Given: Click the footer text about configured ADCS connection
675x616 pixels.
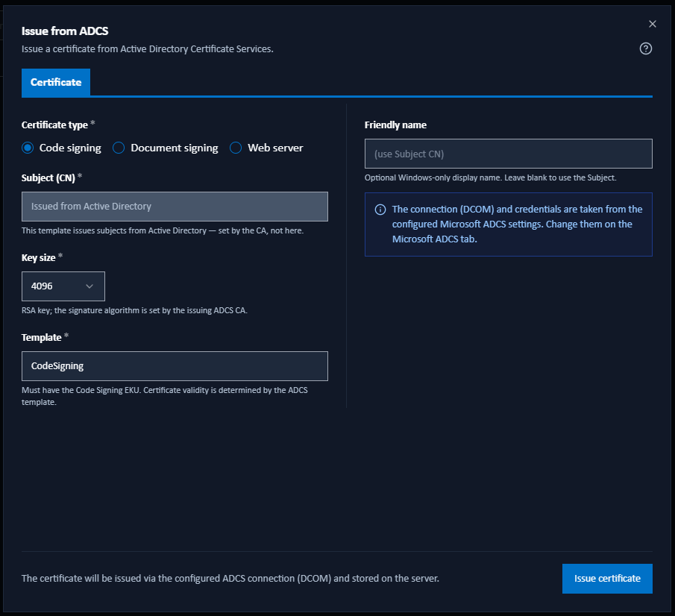Looking at the screenshot, I should 230,578.
